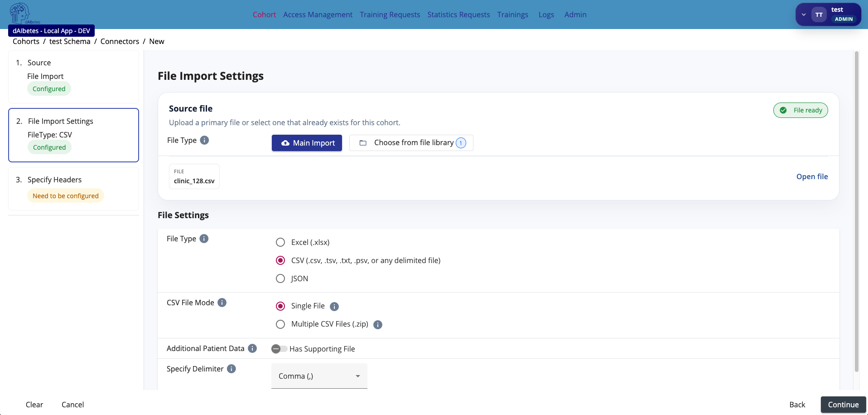Click the New breadcrumb text
Viewport: 868px width, 415px height.
[157, 41]
